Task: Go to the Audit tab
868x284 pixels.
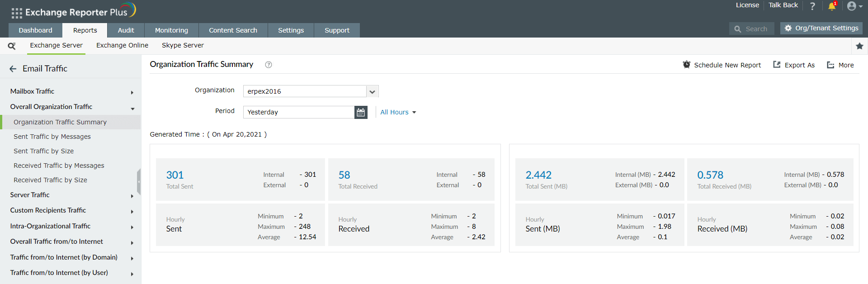Action: click(126, 30)
